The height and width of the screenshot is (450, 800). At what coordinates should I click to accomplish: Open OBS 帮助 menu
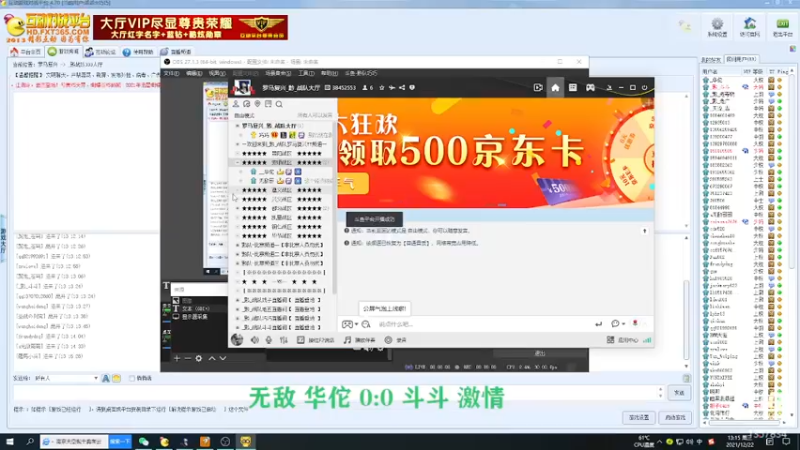pyautogui.click(x=329, y=73)
